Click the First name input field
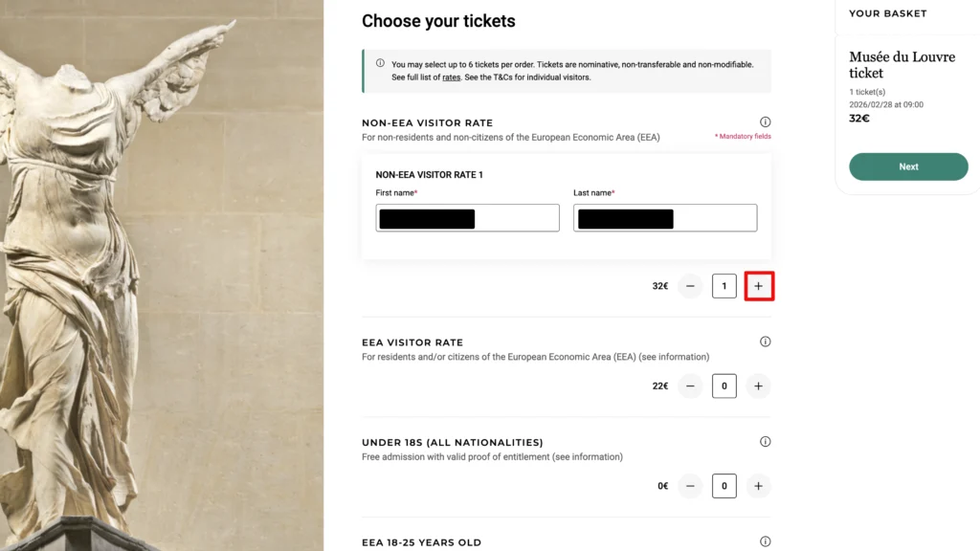The width and height of the screenshot is (980, 551). 467,218
